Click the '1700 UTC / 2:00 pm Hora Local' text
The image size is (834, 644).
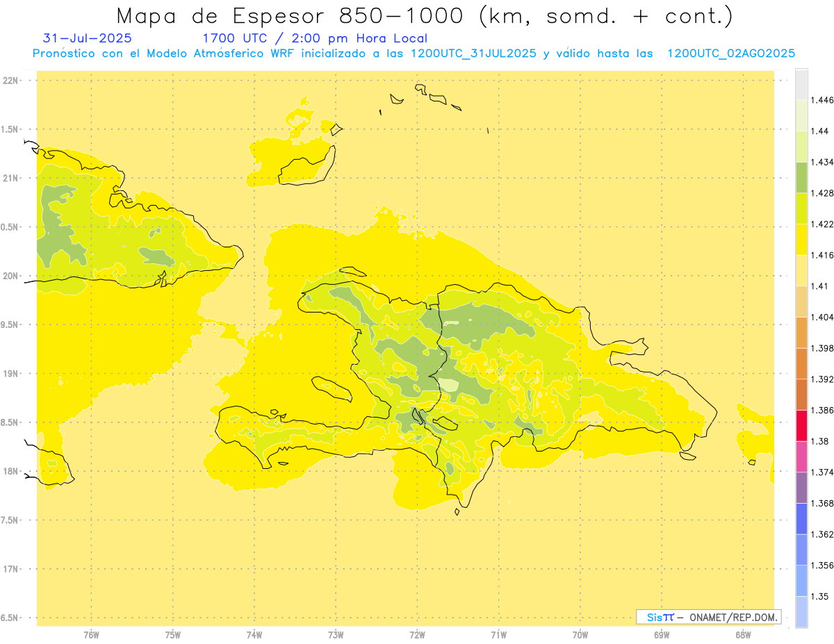coord(315,38)
